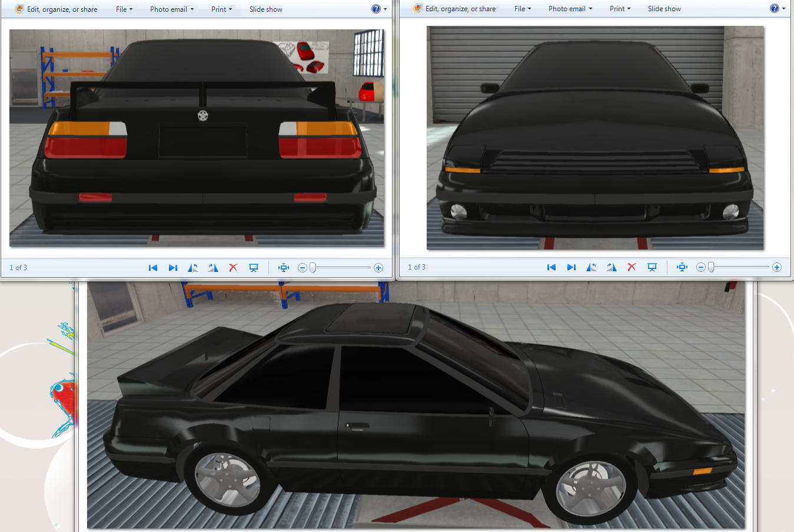Viewport: 794px width, 532px height.
Task: Expand Help dropdown arrow in left window
Action: tap(386, 9)
